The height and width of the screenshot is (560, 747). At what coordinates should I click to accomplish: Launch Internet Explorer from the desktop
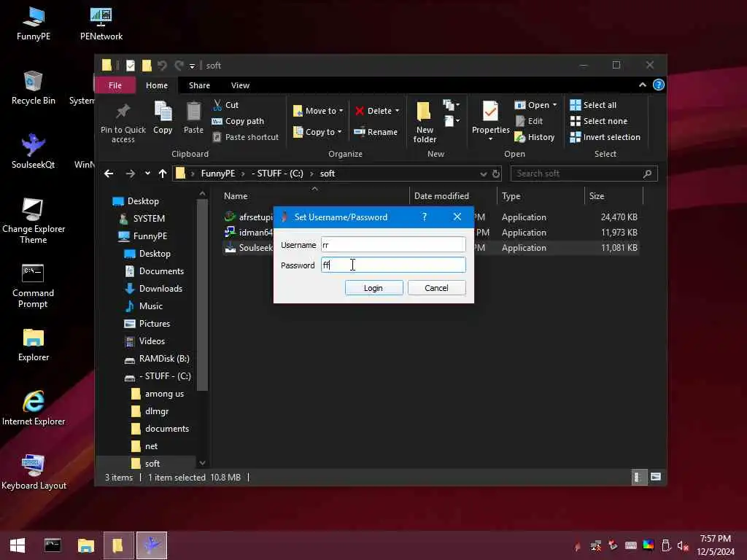pos(33,408)
